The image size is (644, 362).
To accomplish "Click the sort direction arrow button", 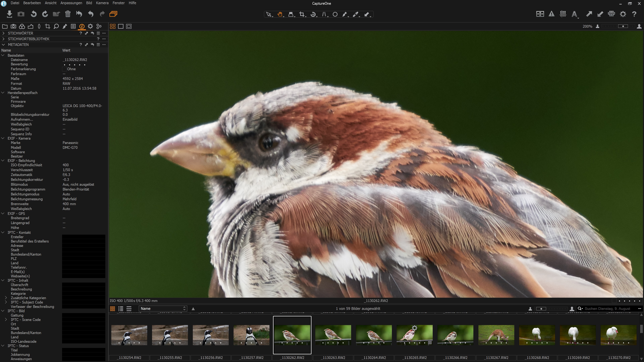I will tap(193, 309).
